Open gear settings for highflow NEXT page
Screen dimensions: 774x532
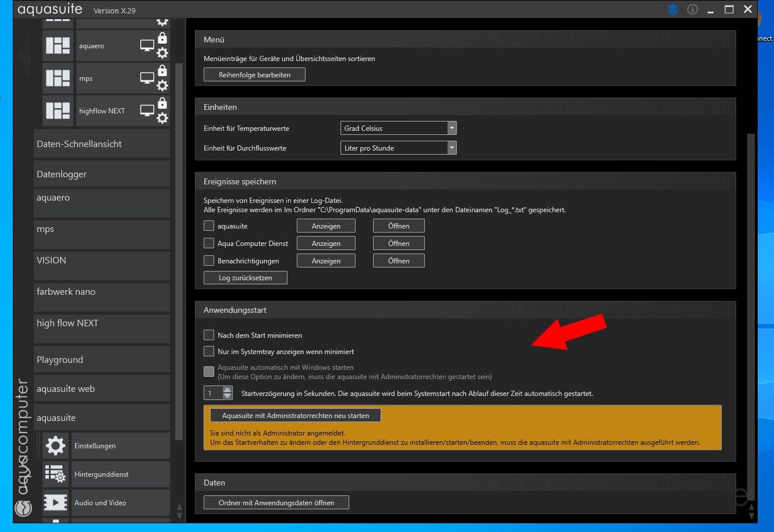tap(162, 119)
